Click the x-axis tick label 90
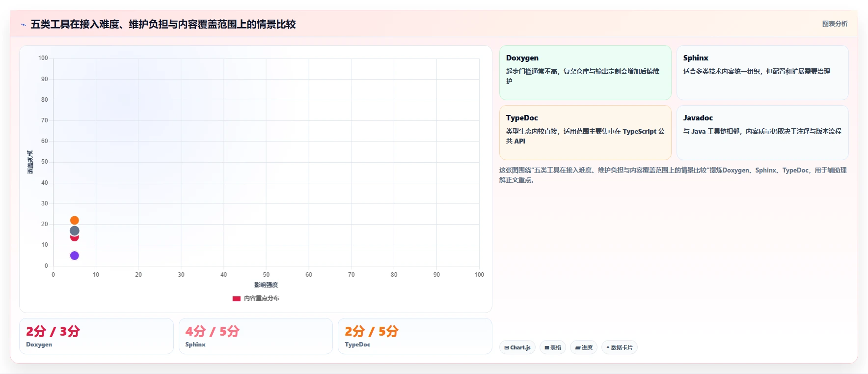 (x=436, y=275)
